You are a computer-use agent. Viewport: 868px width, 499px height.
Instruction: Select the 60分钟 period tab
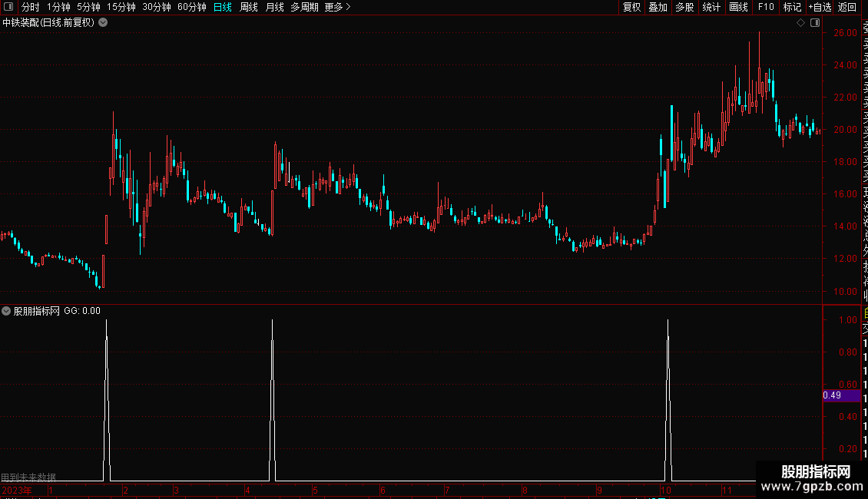pyautogui.click(x=191, y=7)
